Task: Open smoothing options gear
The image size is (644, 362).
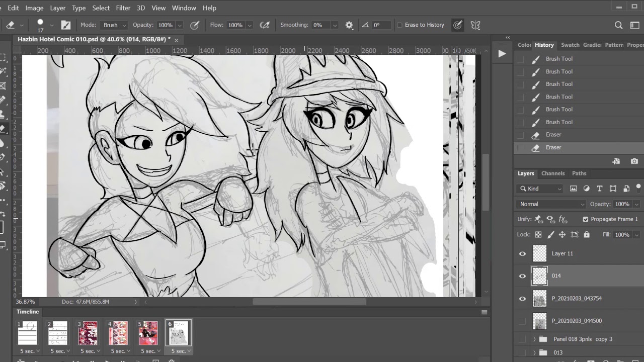Action: point(349,25)
